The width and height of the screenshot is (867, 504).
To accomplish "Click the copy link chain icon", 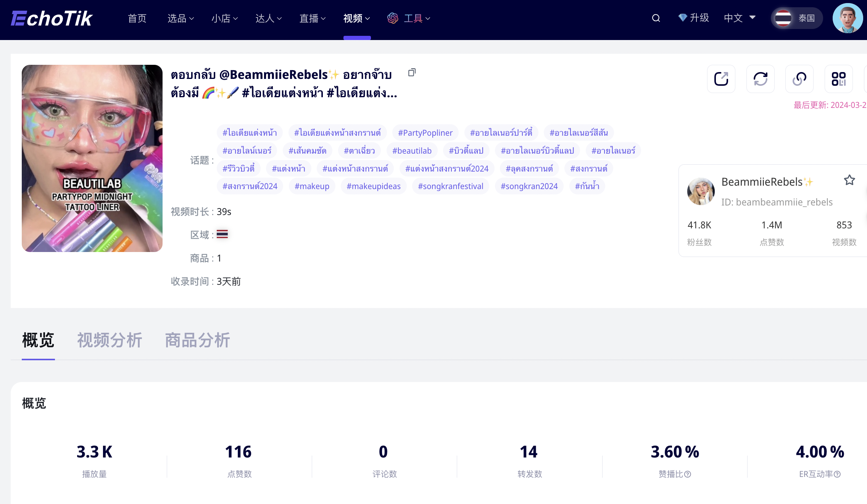I will click(799, 79).
